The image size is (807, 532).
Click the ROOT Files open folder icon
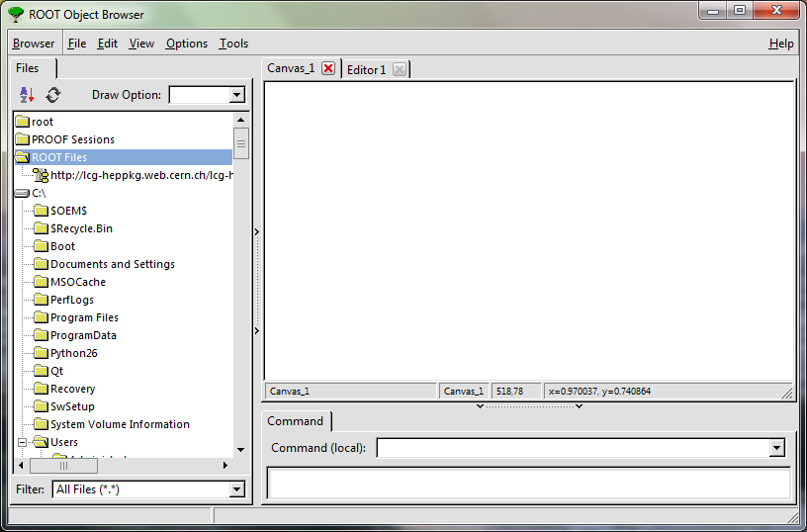tap(23, 157)
